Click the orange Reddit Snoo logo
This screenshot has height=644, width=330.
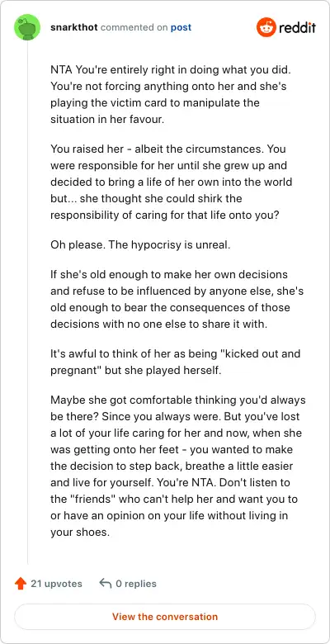click(266, 27)
